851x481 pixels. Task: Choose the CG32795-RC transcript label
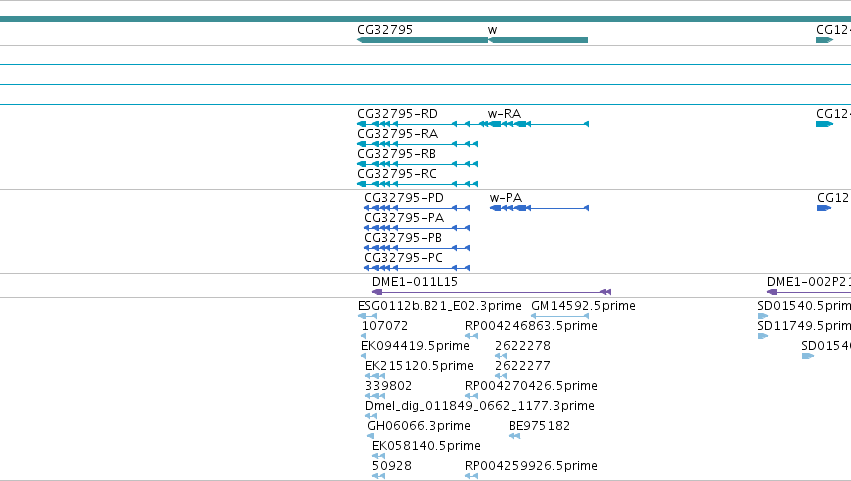pos(397,174)
